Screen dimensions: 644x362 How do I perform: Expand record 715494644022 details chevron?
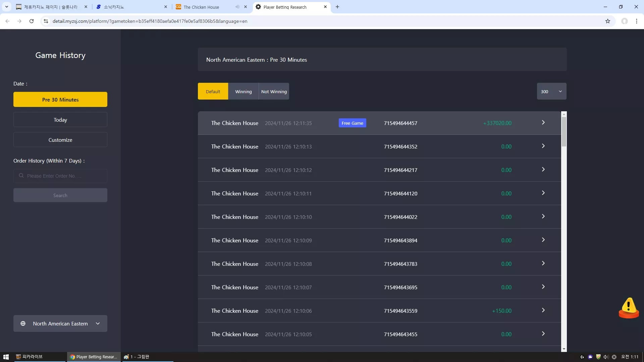point(543,217)
